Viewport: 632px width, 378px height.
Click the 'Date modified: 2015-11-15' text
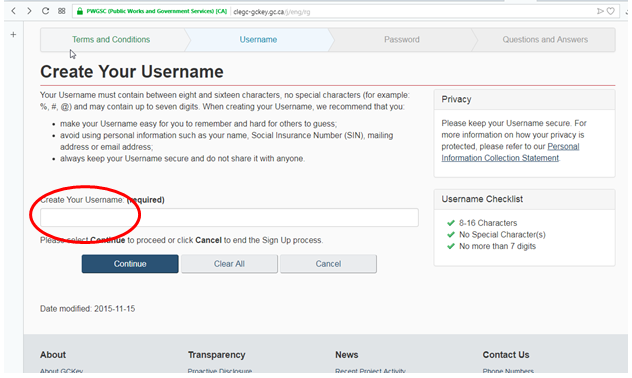[x=87, y=309]
